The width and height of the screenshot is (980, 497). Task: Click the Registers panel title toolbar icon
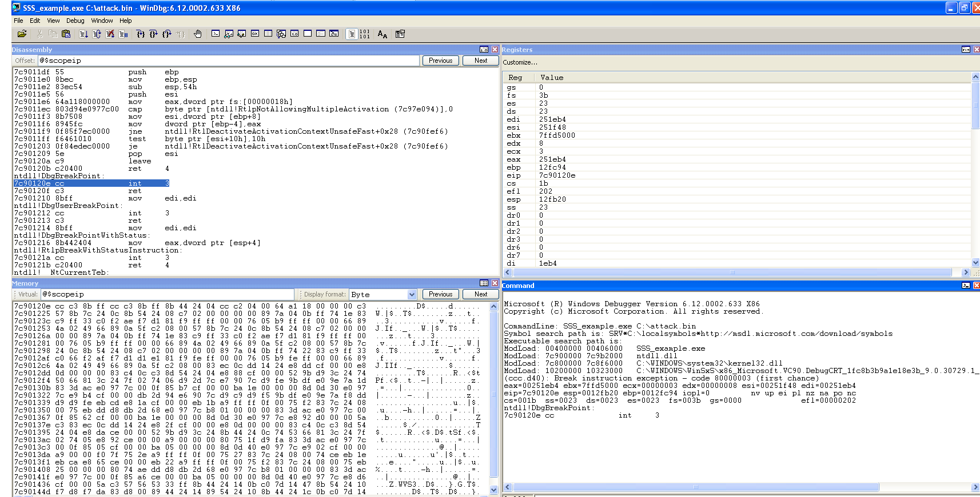[966, 50]
